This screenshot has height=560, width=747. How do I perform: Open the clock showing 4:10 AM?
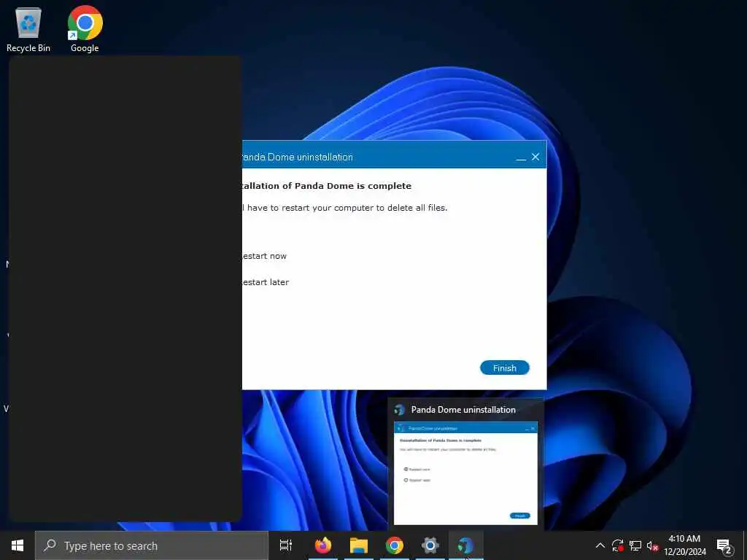(x=684, y=545)
